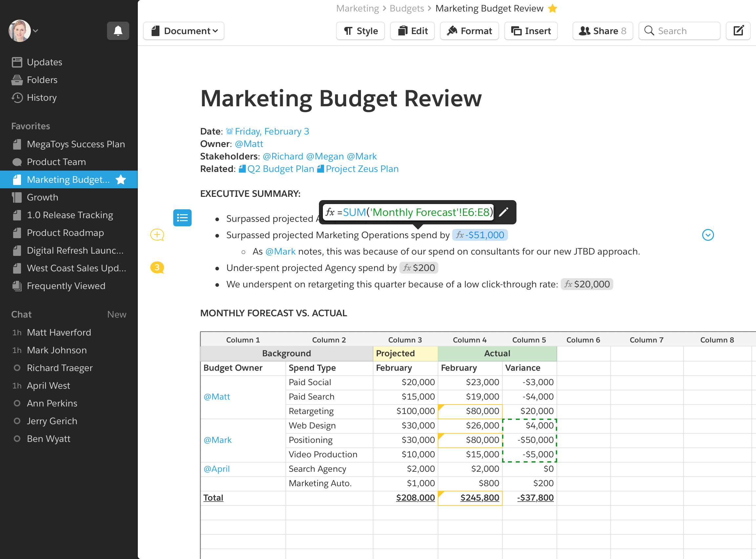Open the Format menu
The width and height of the screenshot is (756, 559).
tap(469, 31)
